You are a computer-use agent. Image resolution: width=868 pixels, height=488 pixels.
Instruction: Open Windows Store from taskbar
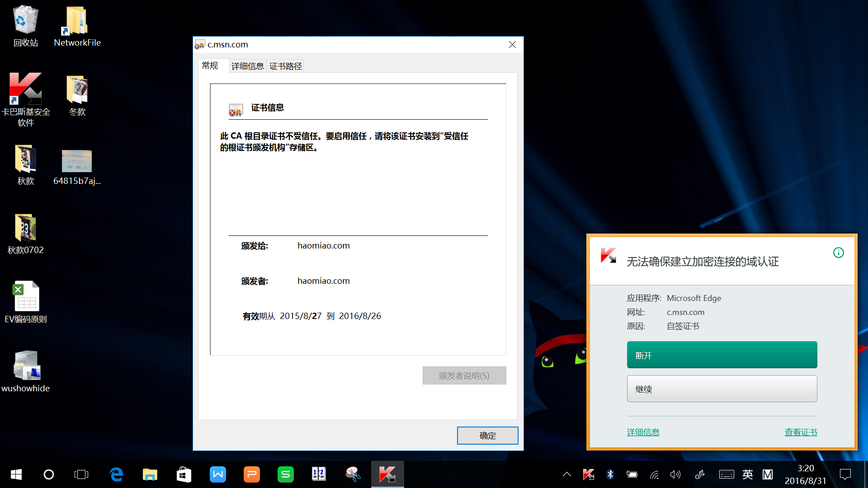(x=184, y=474)
